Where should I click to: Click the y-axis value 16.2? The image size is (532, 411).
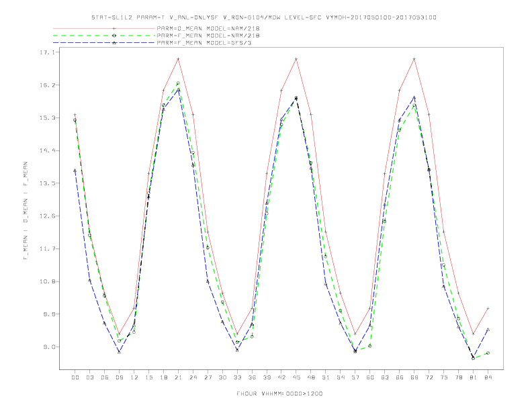click(47, 85)
